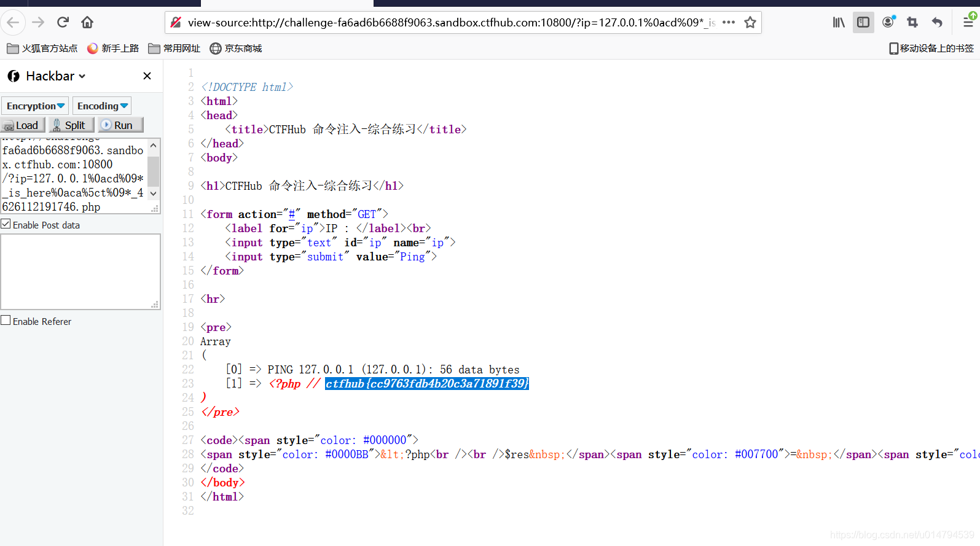
Task: Click the form action "#" link in source
Action: point(292,214)
